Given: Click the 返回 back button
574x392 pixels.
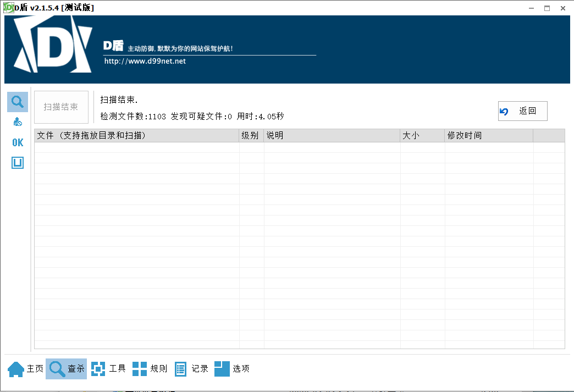Looking at the screenshot, I should point(522,111).
